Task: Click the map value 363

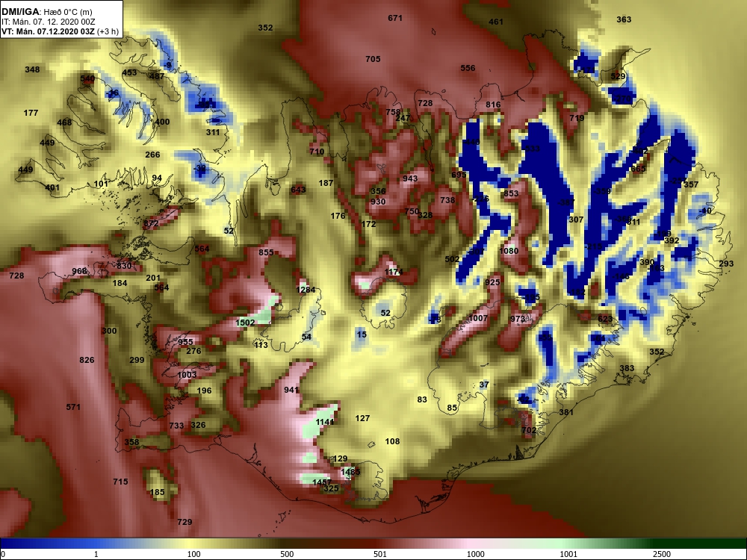Action: point(624,19)
